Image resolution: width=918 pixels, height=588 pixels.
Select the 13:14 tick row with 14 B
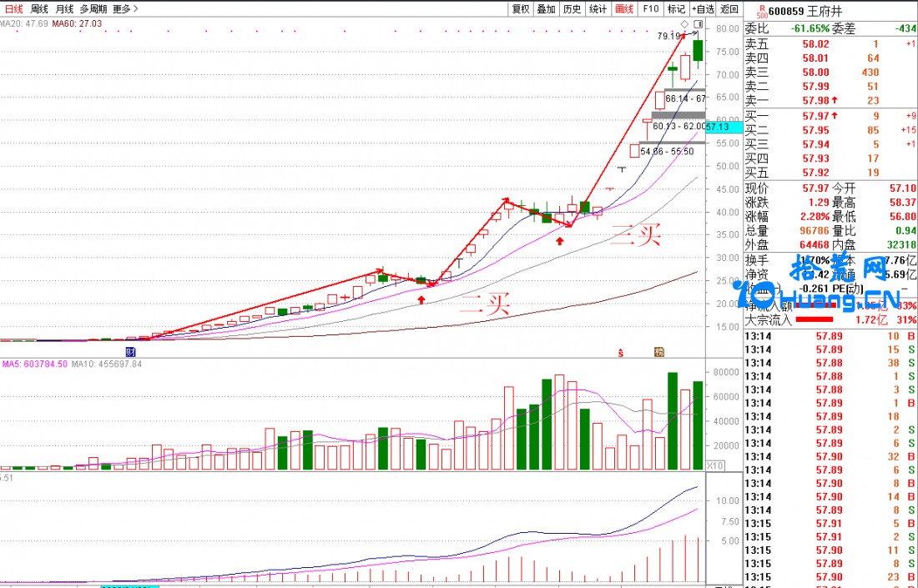pos(830,497)
